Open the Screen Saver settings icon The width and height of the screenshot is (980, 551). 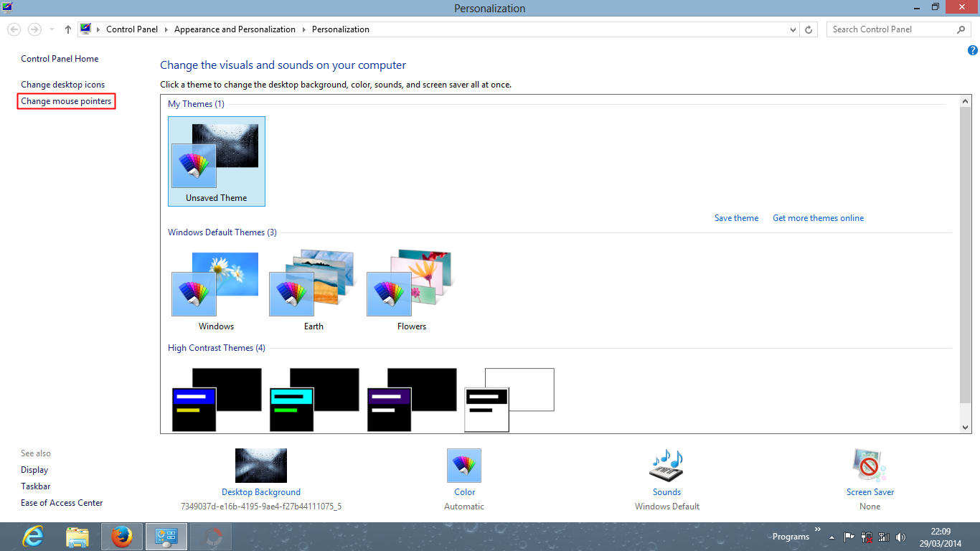[x=870, y=466]
